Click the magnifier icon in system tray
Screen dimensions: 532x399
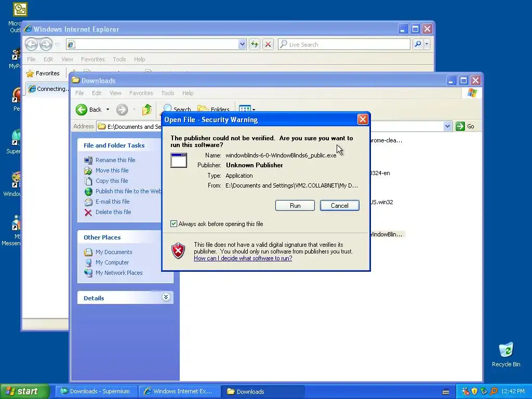click(494, 392)
